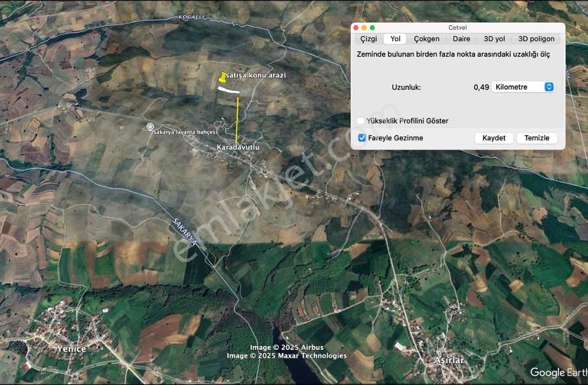Open the 3D poligon tab
Image resolution: width=588 pixels, height=385 pixels.
[536, 38]
